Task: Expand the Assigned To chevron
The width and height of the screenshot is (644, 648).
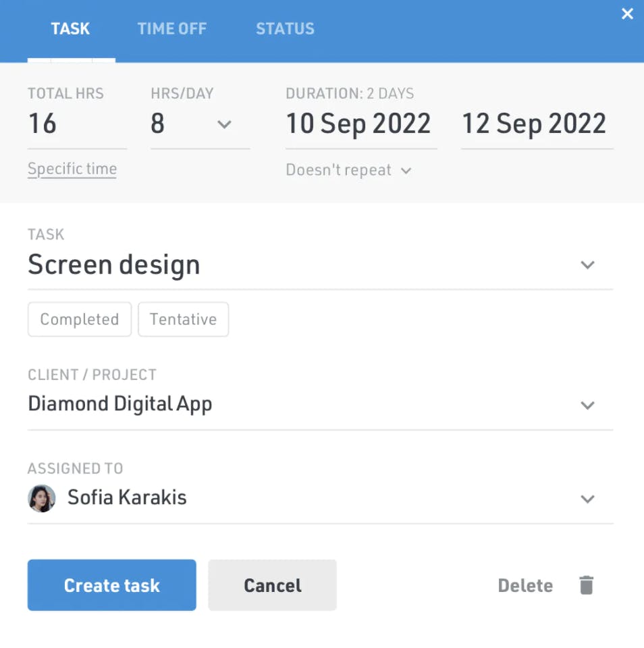Action: [x=587, y=499]
